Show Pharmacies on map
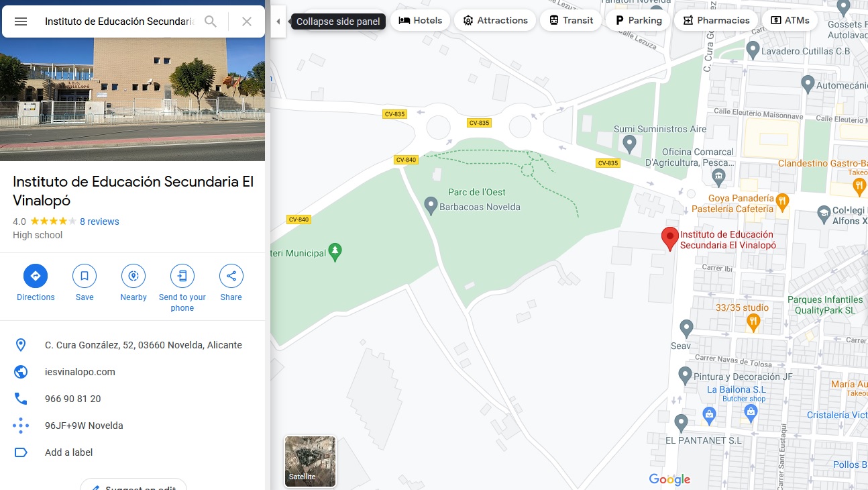 point(716,20)
